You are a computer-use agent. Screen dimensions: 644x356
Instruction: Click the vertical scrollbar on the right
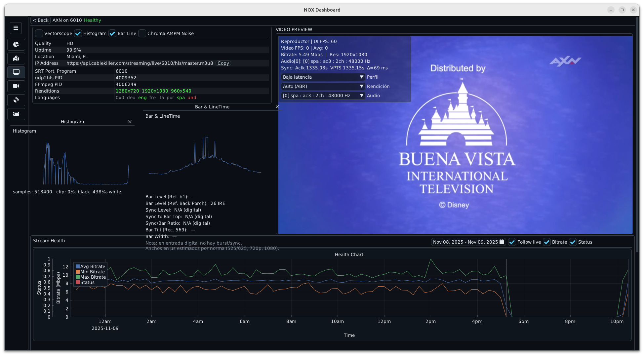pyautogui.click(x=637, y=134)
